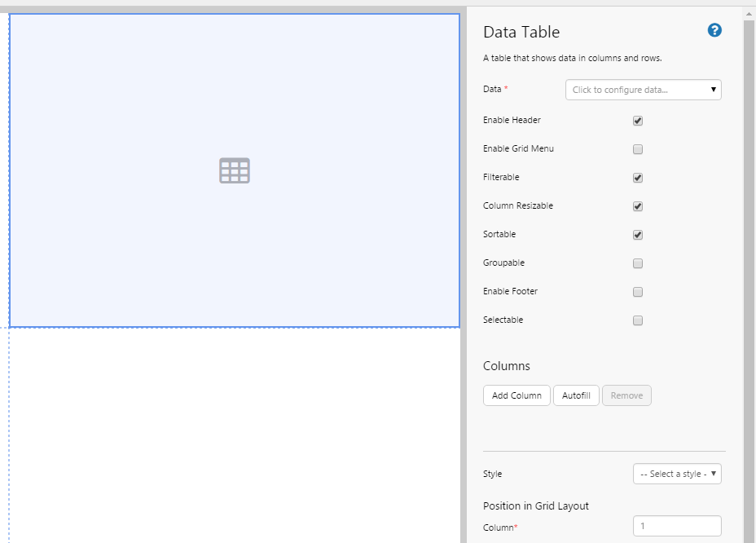Viewport: 756px width, 543px height.
Task: Click the Data Table panel heading
Action: pyautogui.click(x=521, y=33)
